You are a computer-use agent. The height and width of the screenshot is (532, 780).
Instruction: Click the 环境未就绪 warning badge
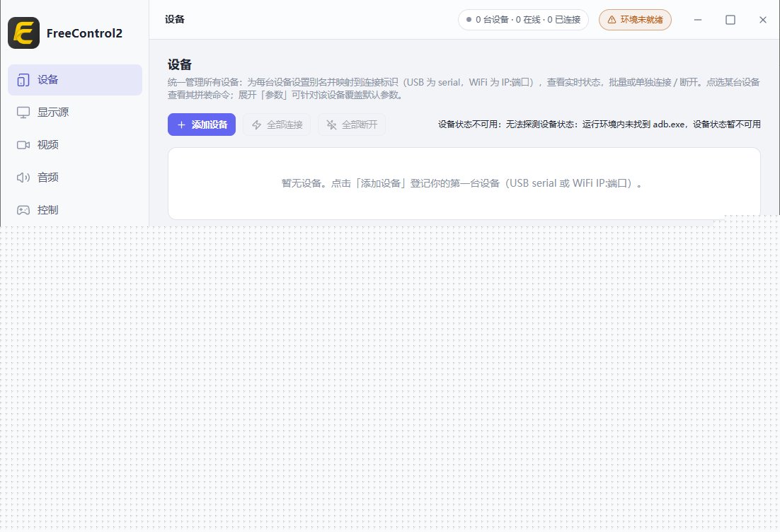click(x=635, y=20)
